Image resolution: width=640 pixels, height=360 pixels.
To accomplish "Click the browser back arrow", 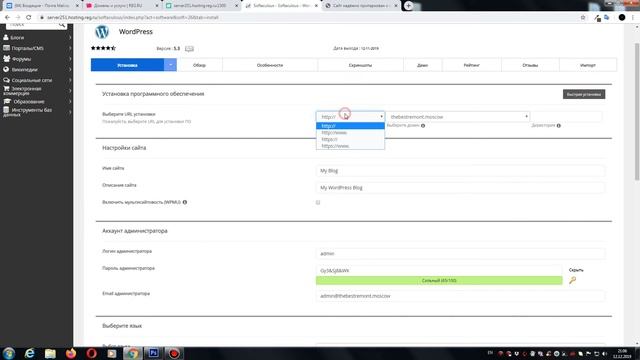I will point(7,18).
